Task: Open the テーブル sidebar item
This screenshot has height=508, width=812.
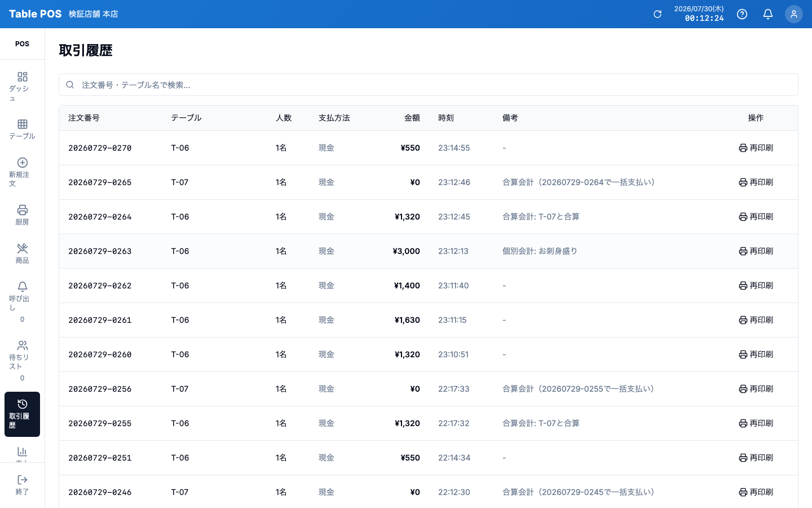Action: click(22, 130)
